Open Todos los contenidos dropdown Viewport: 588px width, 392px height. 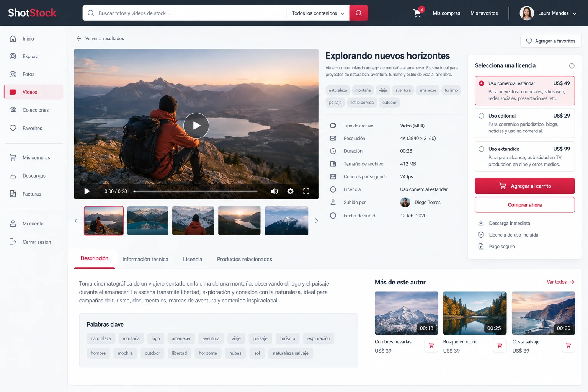(x=318, y=13)
